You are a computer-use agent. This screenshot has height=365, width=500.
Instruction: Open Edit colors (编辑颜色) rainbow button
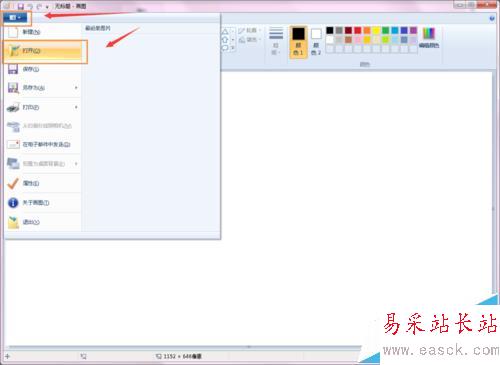pyautogui.click(x=429, y=38)
